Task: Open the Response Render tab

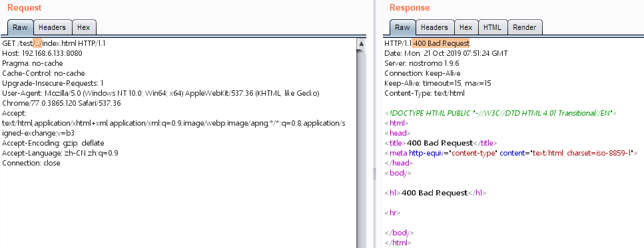Action: 525,27
